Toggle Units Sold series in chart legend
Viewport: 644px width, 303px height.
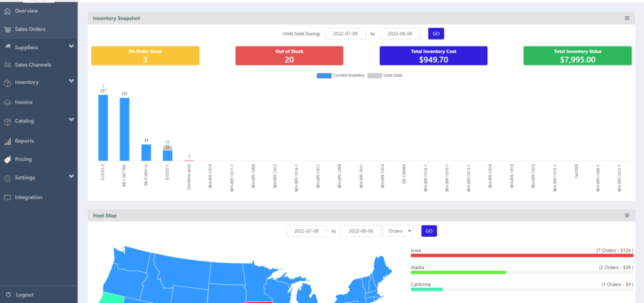click(384, 75)
